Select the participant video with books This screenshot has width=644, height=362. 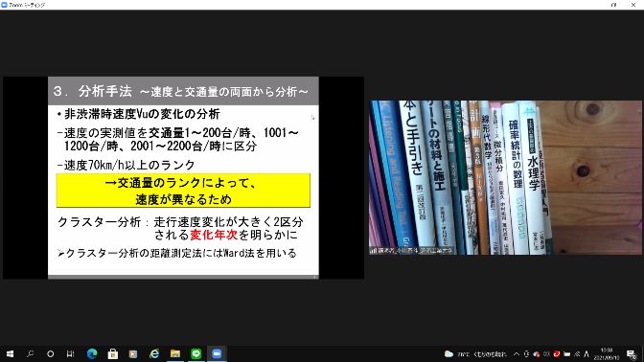(505, 177)
